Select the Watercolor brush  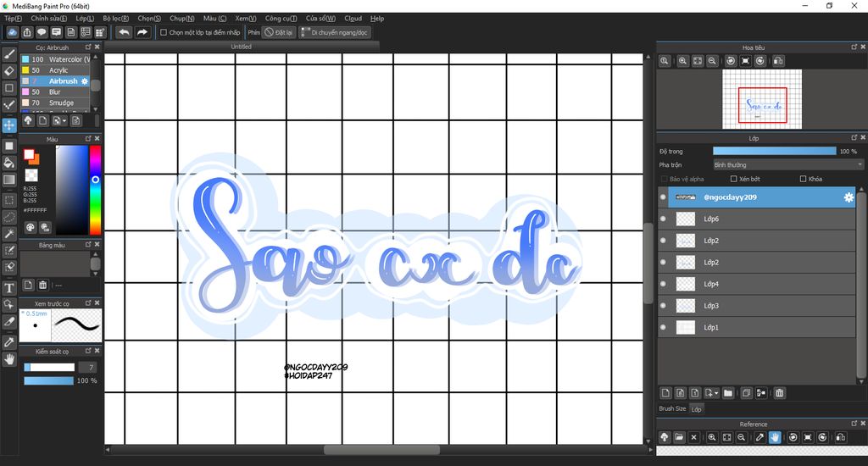pos(55,59)
